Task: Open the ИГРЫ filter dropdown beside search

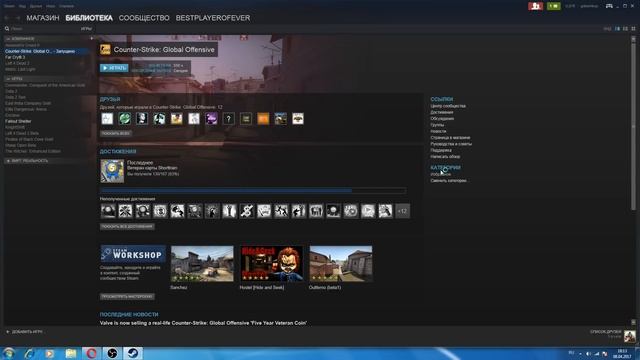Action: tap(86, 29)
